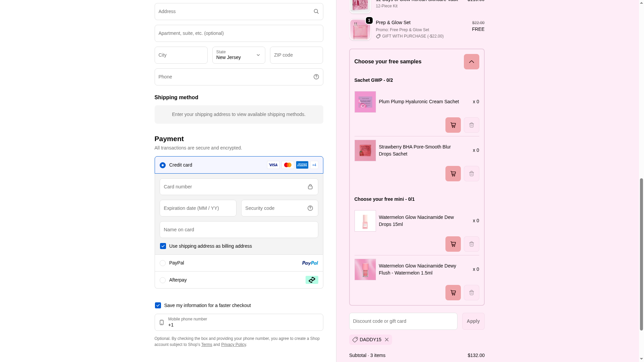The image size is (644, 362).
Task: Click trash icon for Watermelon Glow Dewy Flush
Action: tap(471, 293)
